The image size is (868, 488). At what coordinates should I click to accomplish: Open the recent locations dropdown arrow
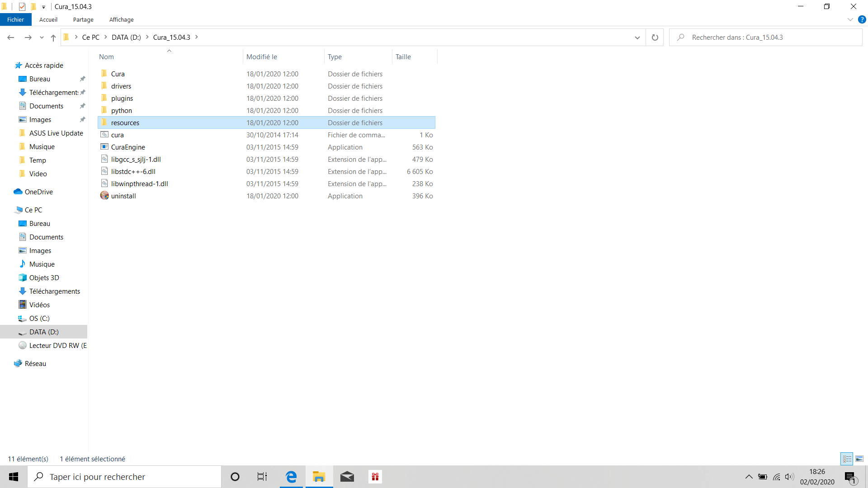[42, 38]
